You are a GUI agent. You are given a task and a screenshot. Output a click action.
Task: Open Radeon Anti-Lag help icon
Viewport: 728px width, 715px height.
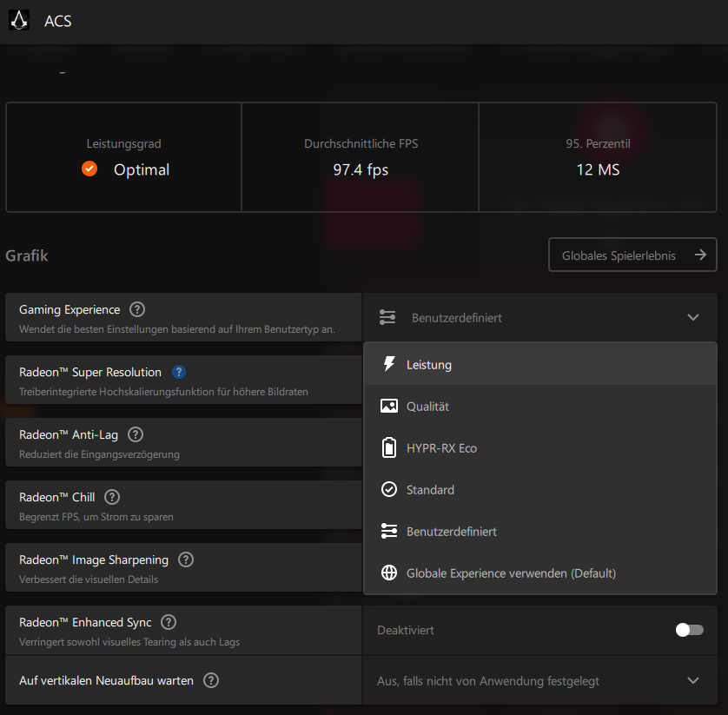pyautogui.click(x=136, y=434)
